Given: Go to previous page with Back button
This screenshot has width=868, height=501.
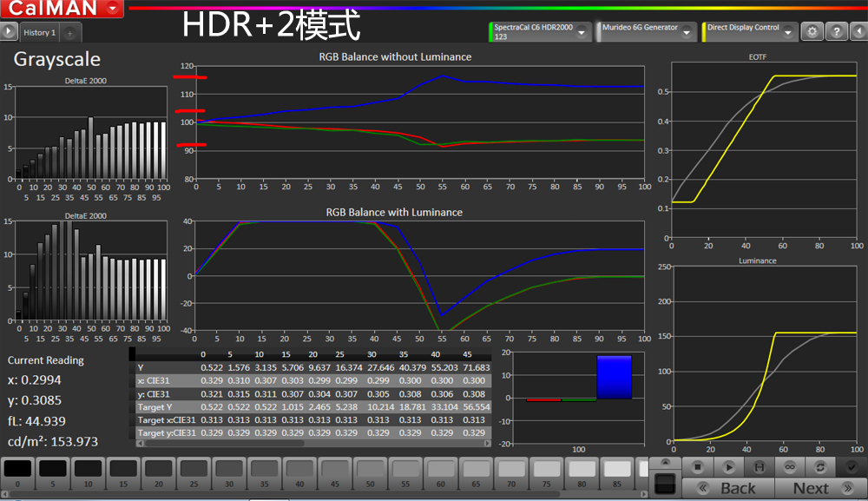Looking at the screenshot, I should pos(728,488).
